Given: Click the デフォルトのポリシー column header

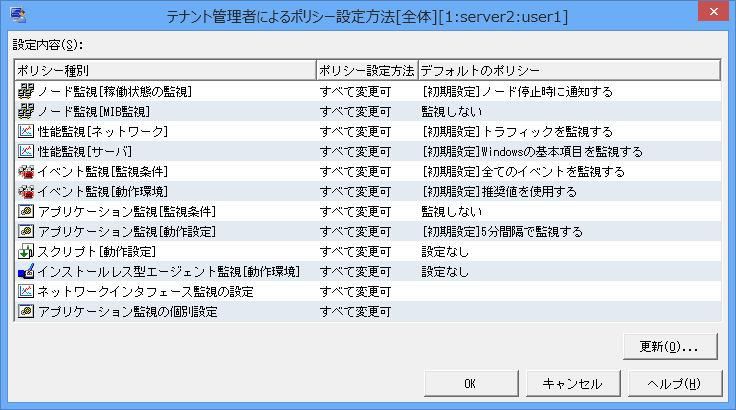Looking at the screenshot, I should click(x=568, y=71).
